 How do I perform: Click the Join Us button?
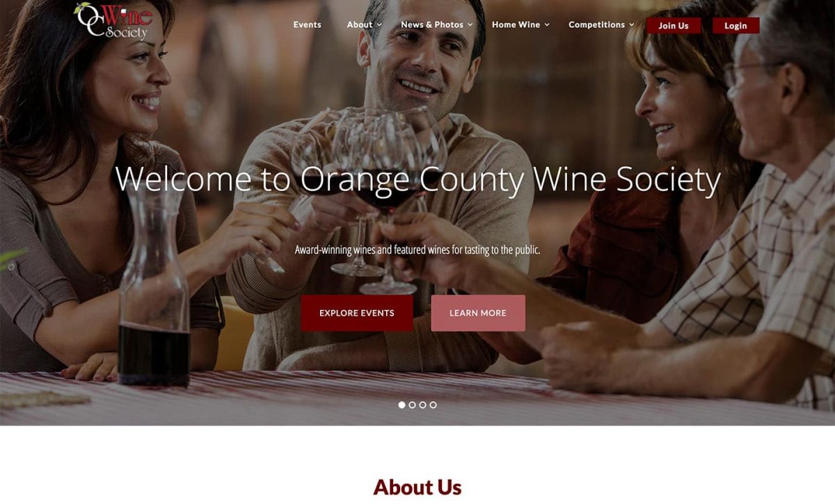[x=674, y=26]
